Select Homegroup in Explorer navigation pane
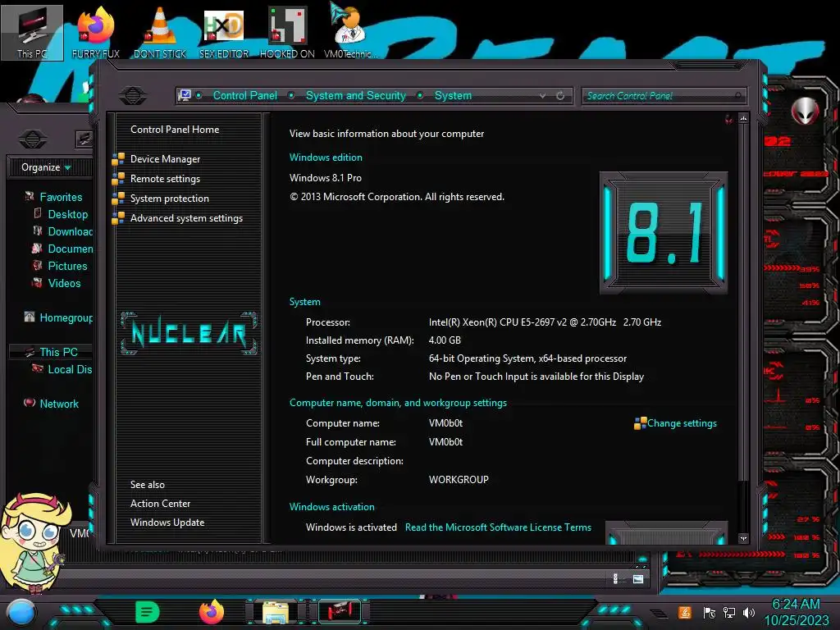This screenshot has width=840, height=630. (66, 317)
